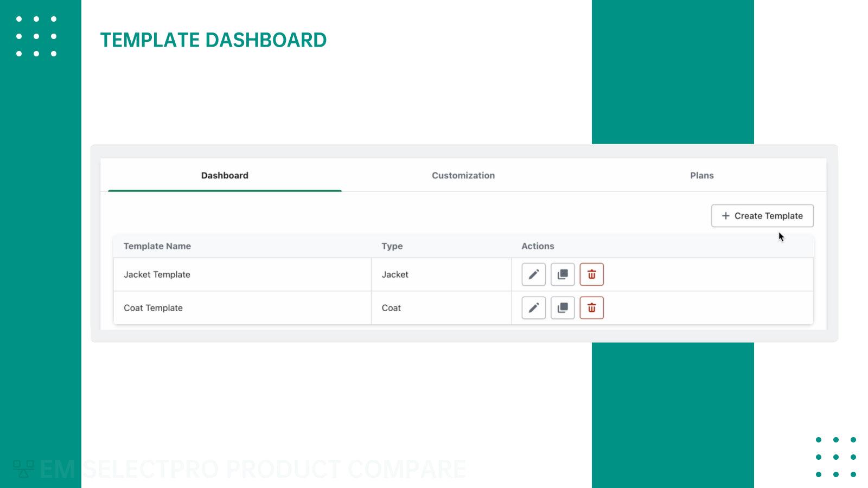Open the Plans tab
868x488 pixels.
[x=701, y=175]
